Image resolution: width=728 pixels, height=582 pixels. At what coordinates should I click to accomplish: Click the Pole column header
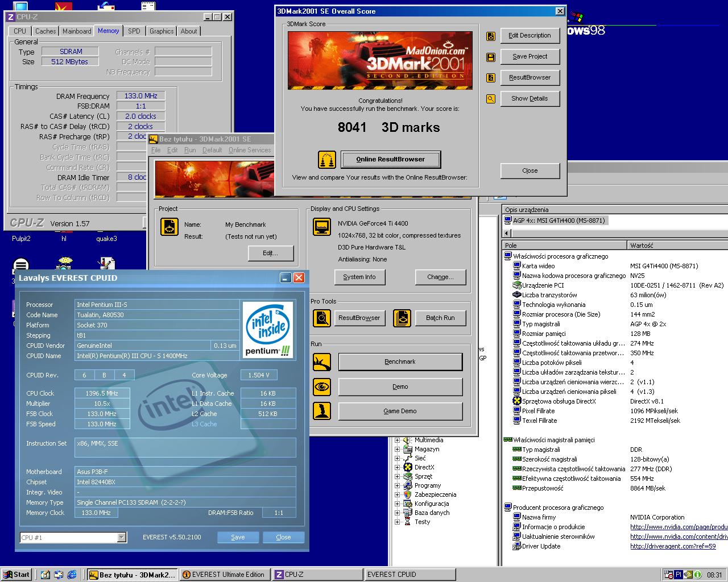[x=565, y=246]
